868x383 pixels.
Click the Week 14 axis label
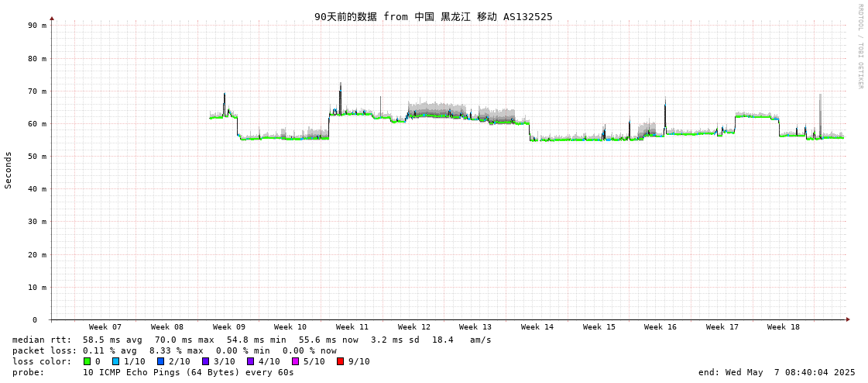(x=537, y=327)
